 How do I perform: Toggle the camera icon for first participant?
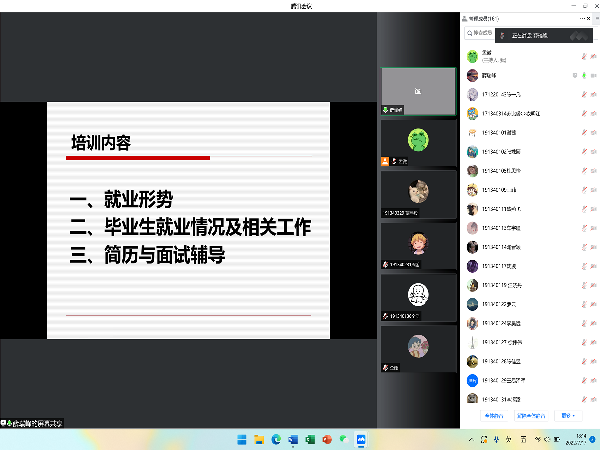point(592,57)
